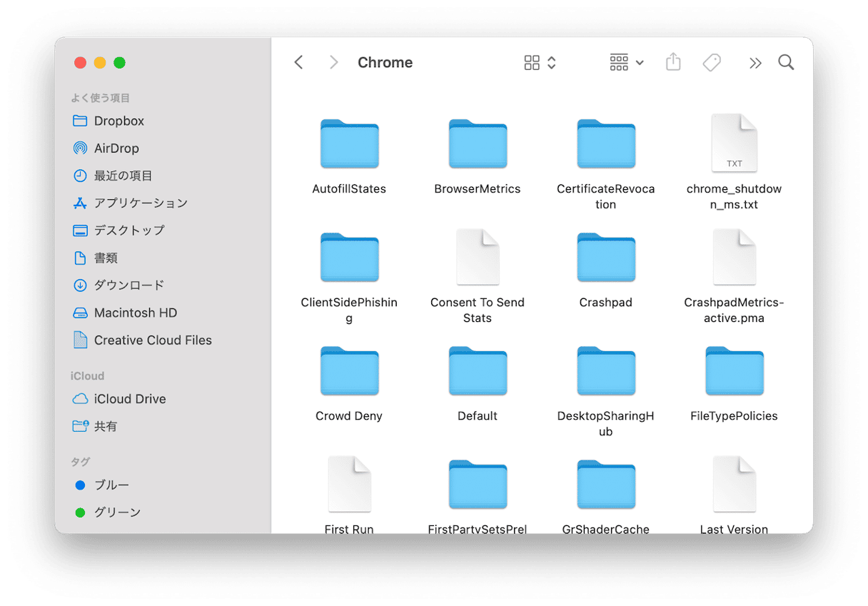Click the Chrome window title
The height and width of the screenshot is (606, 868).
(385, 63)
